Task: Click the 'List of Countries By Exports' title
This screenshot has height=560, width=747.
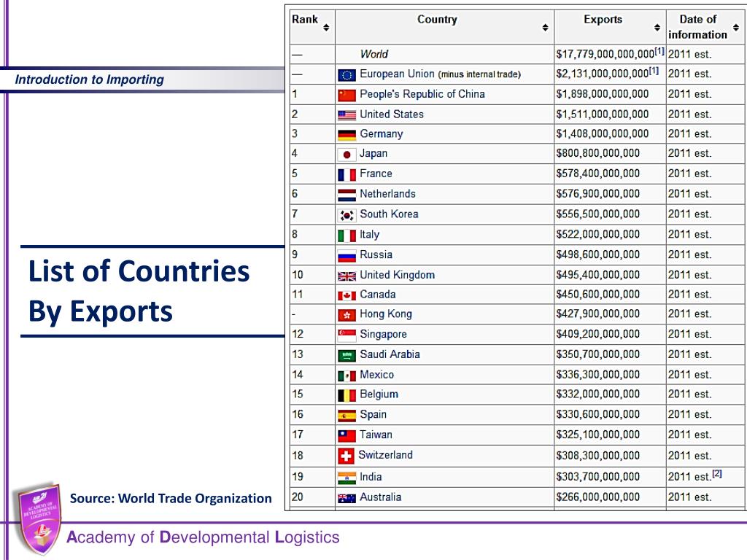Action: click(139, 291)
